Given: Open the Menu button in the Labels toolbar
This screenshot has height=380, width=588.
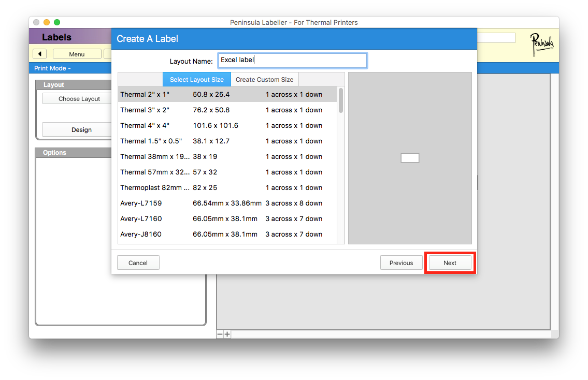Looking at the screenshot, I should [x=77, y=54].
